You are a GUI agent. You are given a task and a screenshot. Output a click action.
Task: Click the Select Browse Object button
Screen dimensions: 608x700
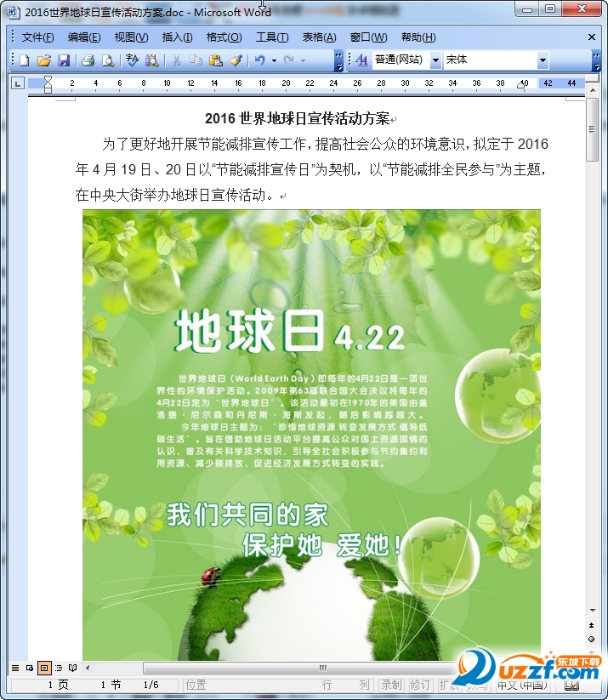click(592, 640)
